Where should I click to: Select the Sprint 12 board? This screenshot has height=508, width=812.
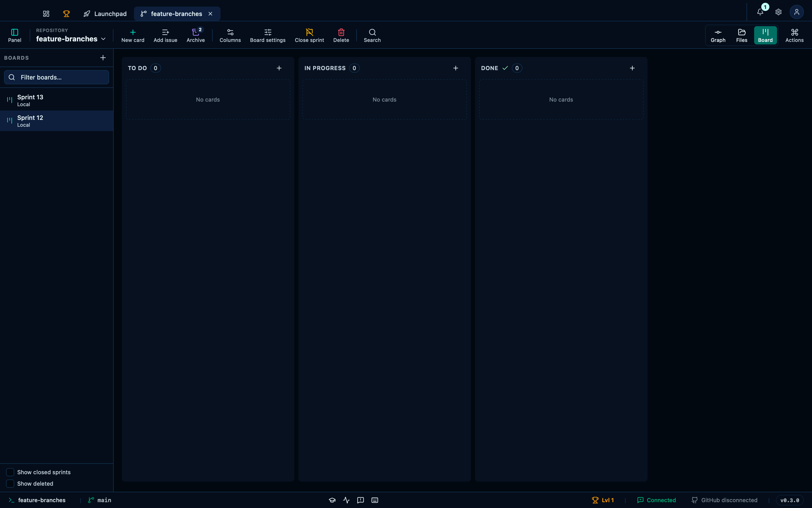56,121
